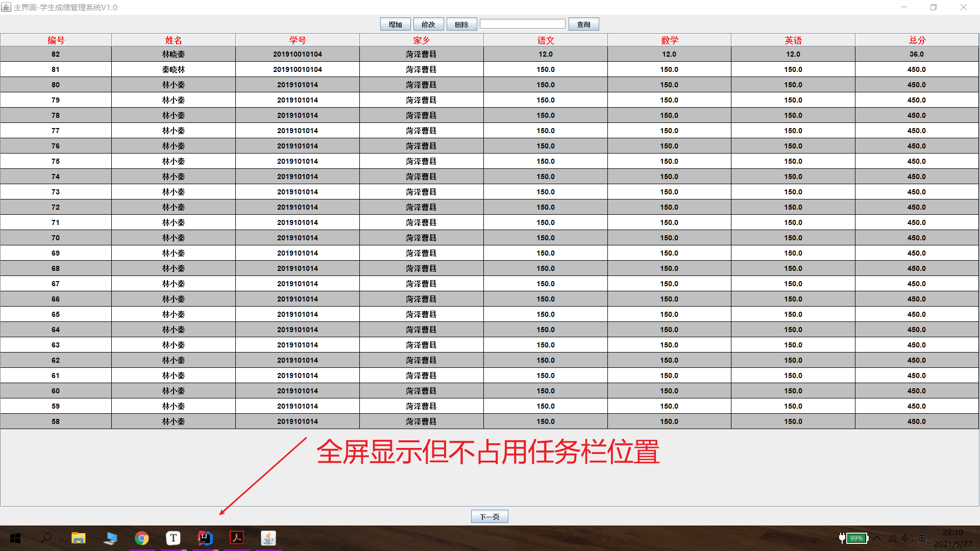
Task: Open Adobe Acrobat from taskbar
Action: pyautogui.click(x=236, y=538)
